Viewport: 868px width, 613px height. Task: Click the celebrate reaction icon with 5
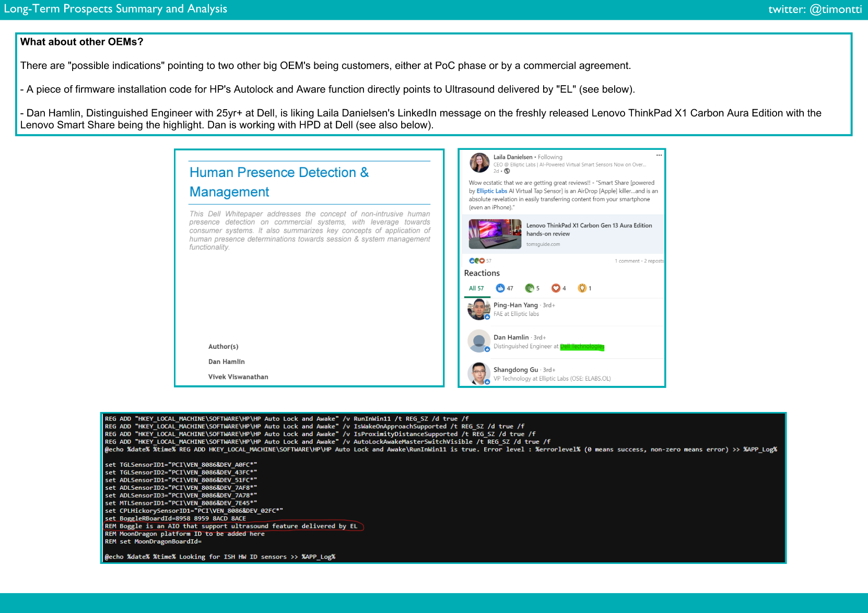coord(529,288)
